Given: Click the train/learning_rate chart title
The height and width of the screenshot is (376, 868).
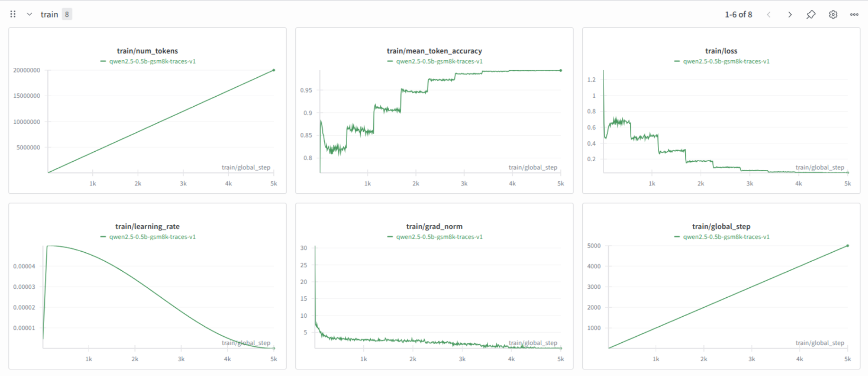Looking at the screenshot, I should point(147,226).
